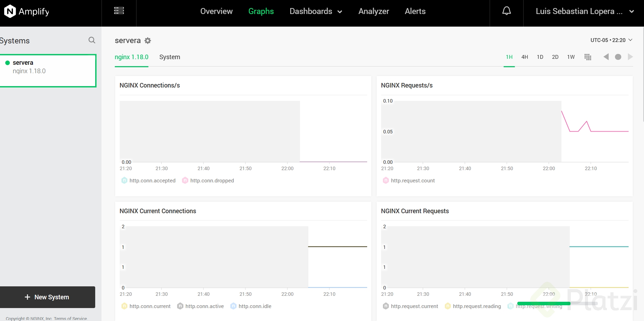The width and height of the screenshot is (644, 321).
Task: Open the Analyzer page
Action: click(374, 11)
